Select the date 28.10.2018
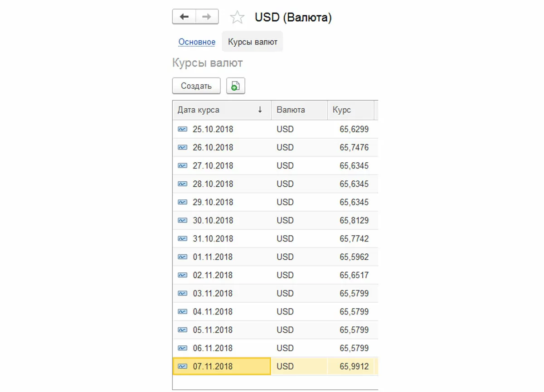544x392 pixels. (x=213, y=184)
